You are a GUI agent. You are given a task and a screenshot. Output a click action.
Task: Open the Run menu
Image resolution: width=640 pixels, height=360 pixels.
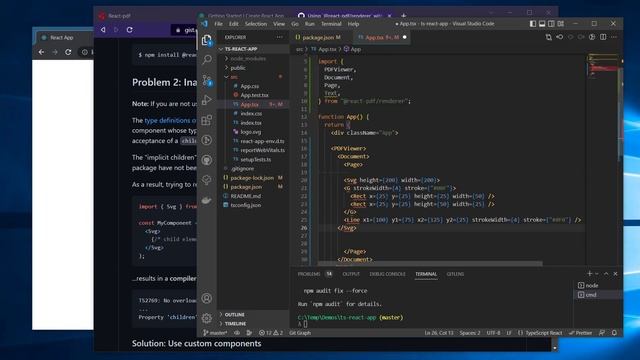pyautogui.click(x=310, y=24)
